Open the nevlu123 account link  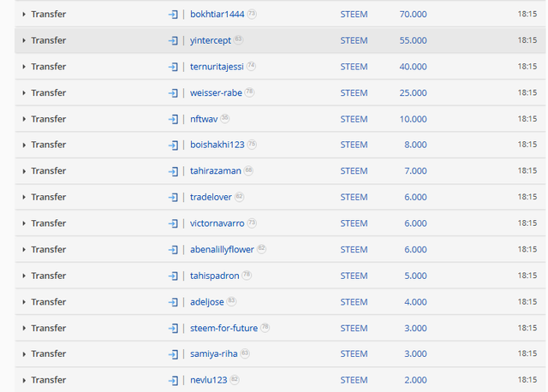(209, 381)
